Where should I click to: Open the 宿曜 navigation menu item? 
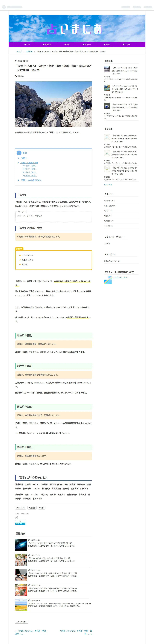coord(66,44)
